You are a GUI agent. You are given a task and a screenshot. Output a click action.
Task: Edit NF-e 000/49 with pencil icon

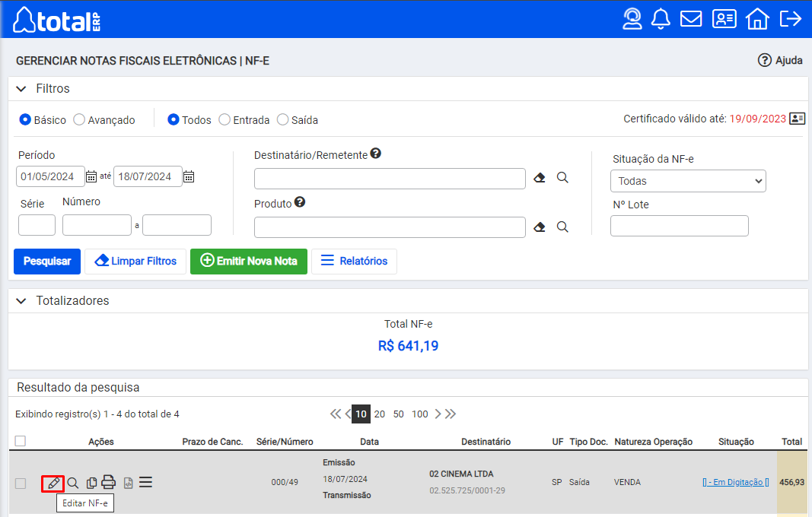tap(53, 484)
